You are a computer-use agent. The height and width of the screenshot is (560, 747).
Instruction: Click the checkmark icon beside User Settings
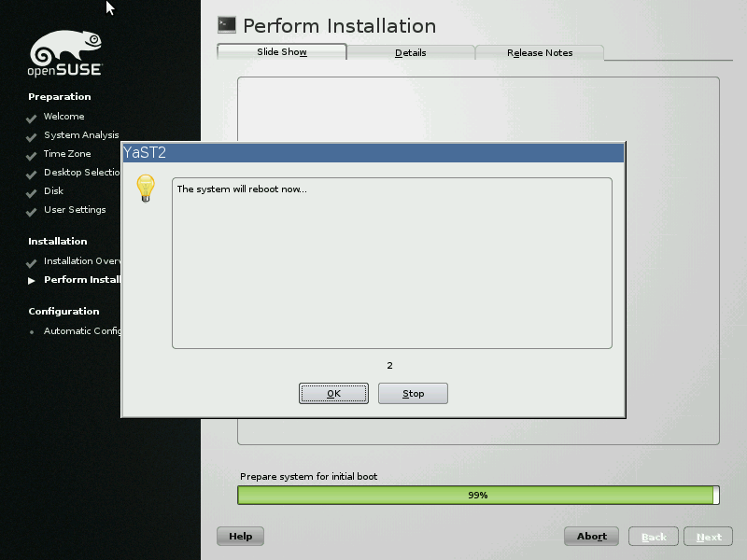(32, 211)
